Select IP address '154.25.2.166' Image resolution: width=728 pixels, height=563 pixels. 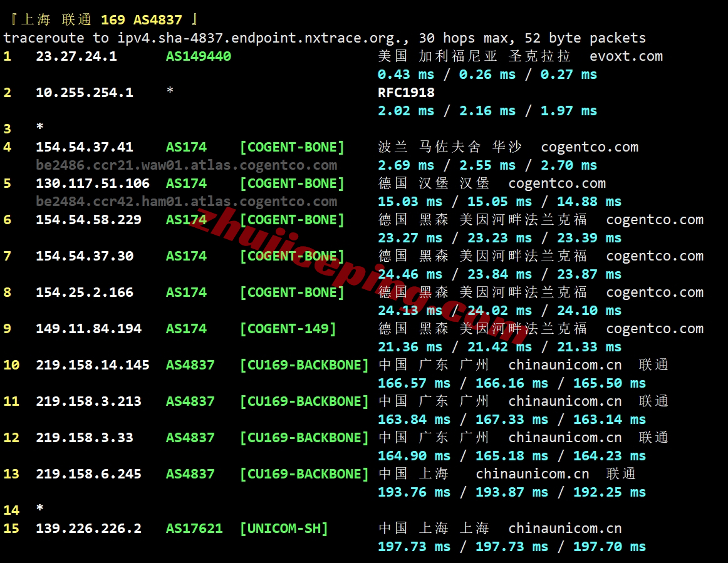click(85, 292)
